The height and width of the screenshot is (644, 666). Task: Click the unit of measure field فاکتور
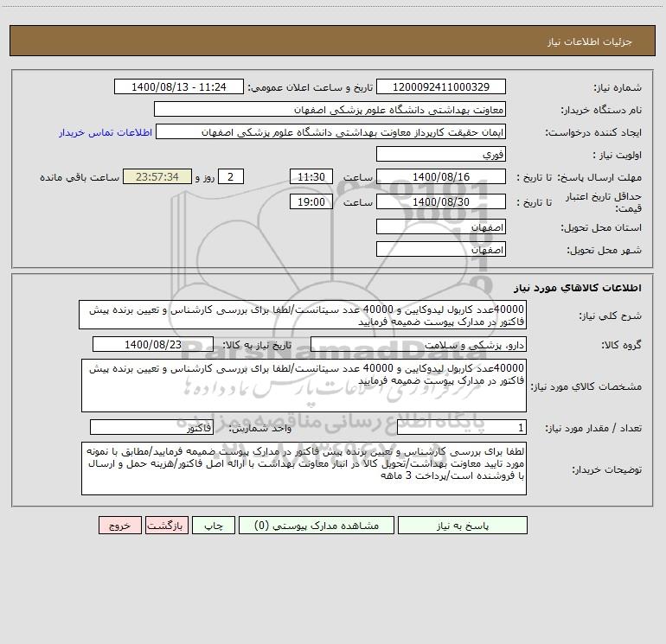click(151, 428)
